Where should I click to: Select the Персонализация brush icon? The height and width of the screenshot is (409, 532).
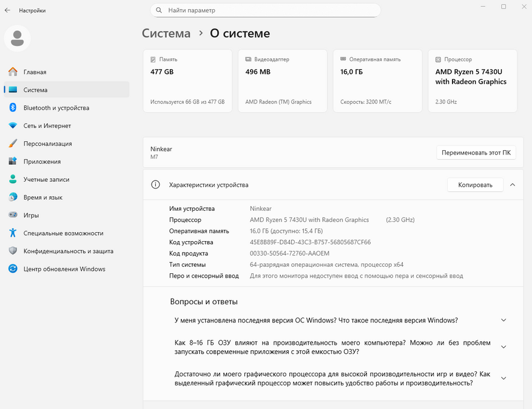coord(13,144)
